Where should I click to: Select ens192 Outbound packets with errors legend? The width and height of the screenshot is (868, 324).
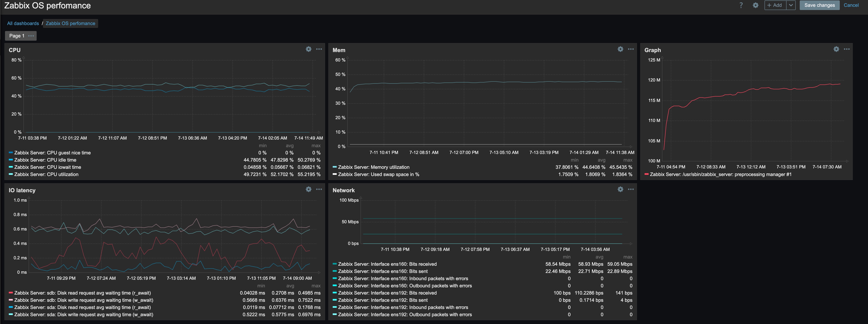click(405, 315)
